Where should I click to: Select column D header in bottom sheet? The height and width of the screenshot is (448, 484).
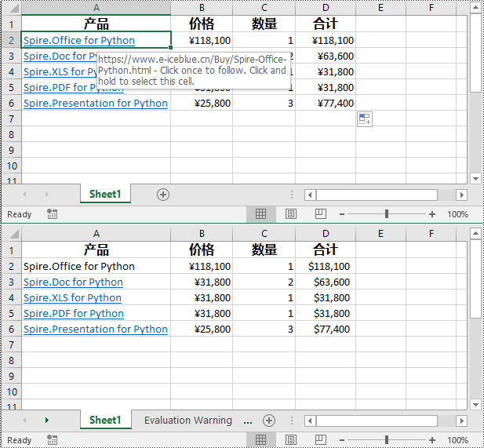pos(326,234)
